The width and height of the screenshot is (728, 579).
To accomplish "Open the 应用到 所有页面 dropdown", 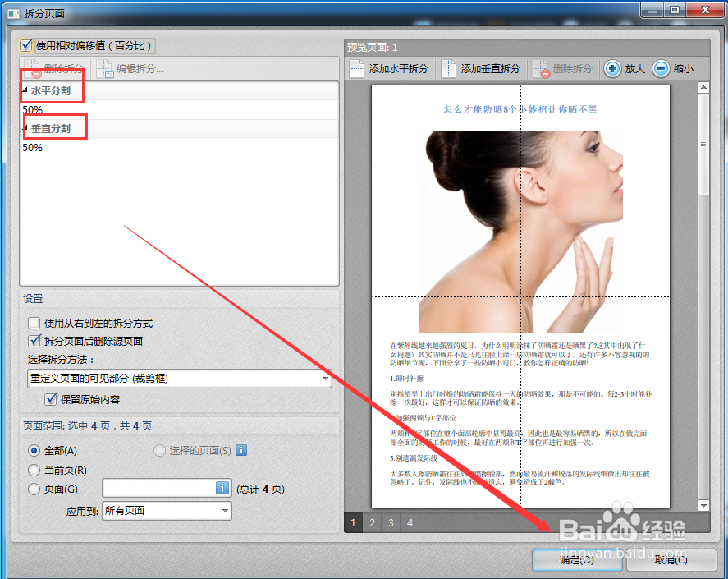I will point(167,511).
